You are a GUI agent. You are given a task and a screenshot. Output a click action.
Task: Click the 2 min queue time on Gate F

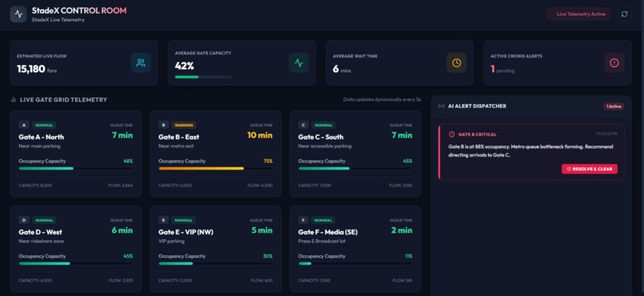coord(402,230)
